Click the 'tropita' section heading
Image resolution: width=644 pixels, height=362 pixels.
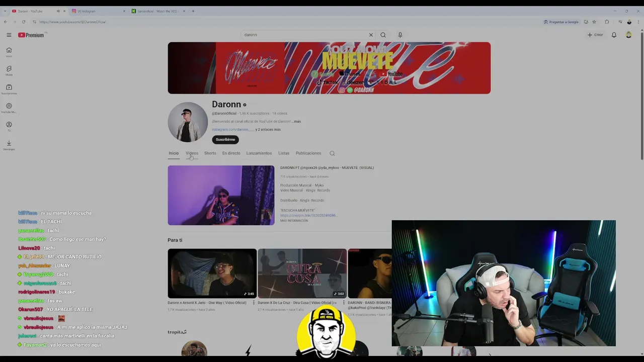point(177,332)
